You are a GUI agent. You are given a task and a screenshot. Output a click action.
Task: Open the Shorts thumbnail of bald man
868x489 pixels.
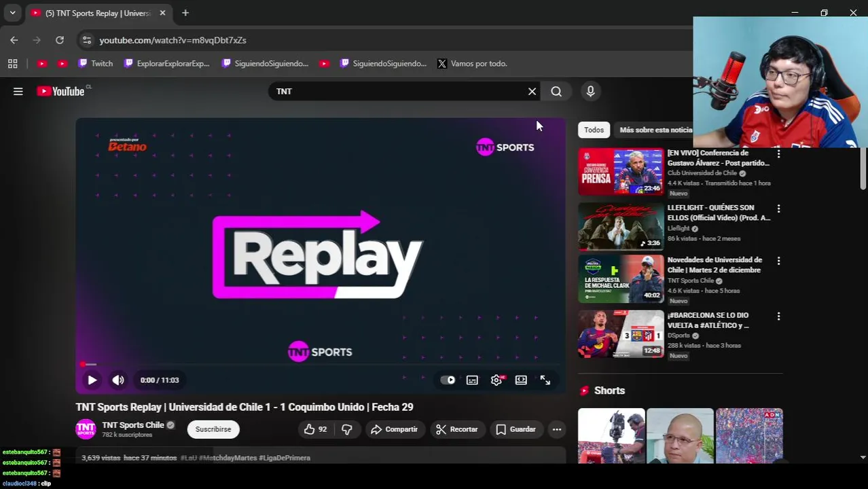tap(680, 435)
